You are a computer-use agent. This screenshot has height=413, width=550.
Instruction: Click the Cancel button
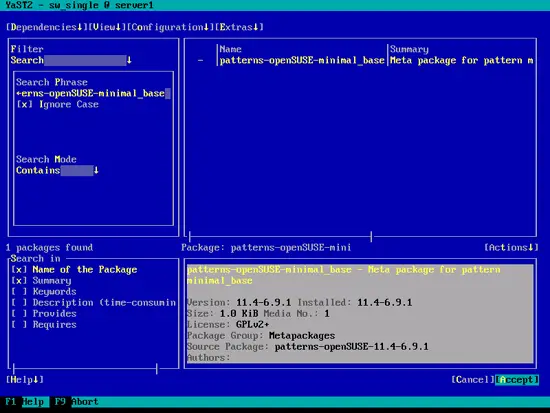[x=473, y=380]
